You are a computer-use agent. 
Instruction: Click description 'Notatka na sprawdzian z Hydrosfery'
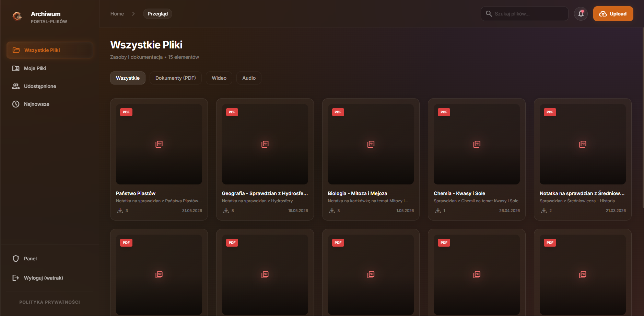coord(257,201)
